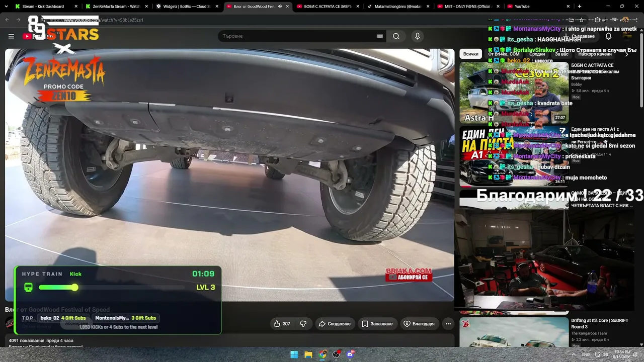The width and height of the screenshot is (644, 362).
Task: Start voice search with the microphone icon
Action: (x=417, y=36)
